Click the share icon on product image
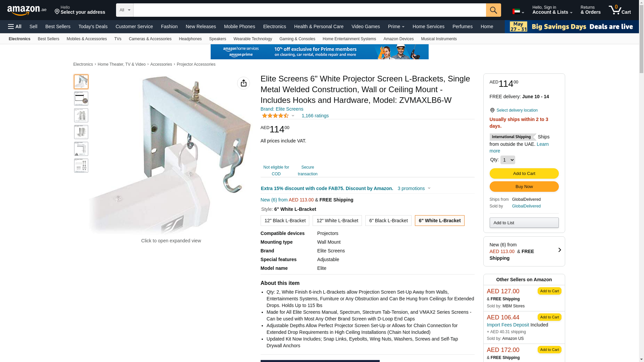644x362 pixels. 244,83
